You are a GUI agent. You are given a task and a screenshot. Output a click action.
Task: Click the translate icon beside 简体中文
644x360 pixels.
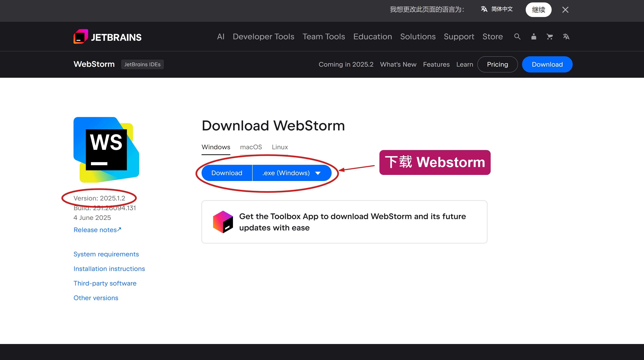pos(484,9)
